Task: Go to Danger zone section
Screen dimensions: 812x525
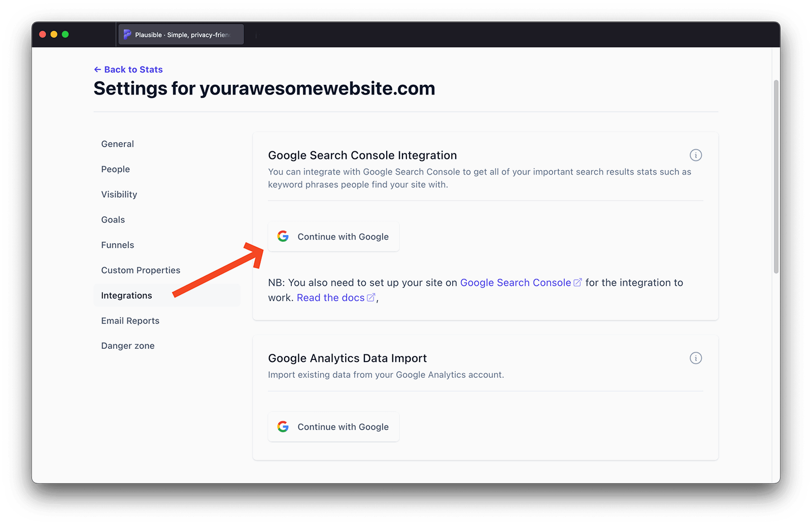Action: (127, 346)
